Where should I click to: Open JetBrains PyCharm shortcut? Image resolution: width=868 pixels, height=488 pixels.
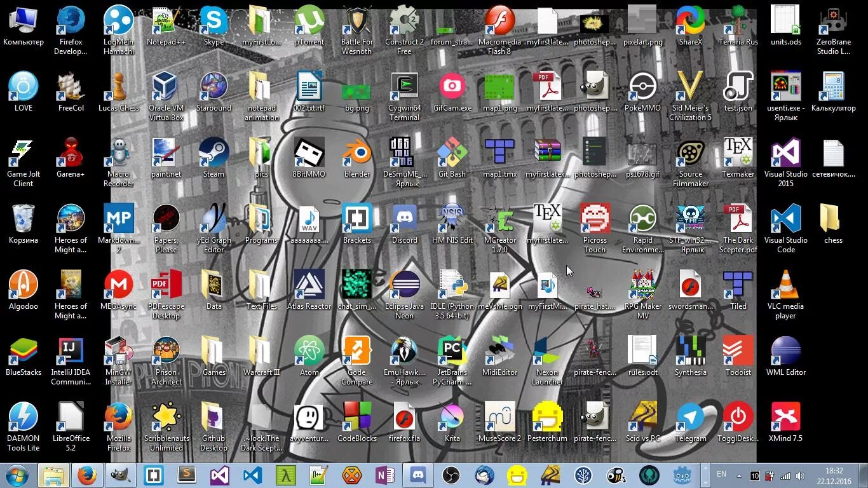(452, 361)
